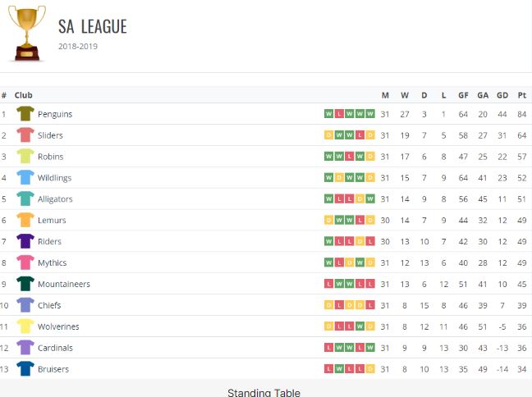Sort table by GD column header
This screenshot has width=532, height=397.
pyautogui.click(x=502, y=95)
